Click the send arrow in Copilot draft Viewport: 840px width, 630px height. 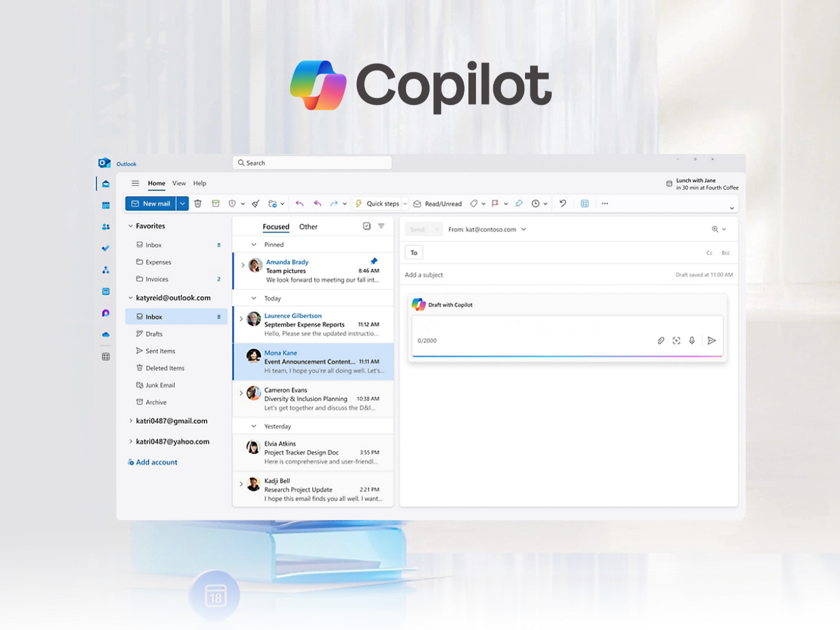tap(711, 340)
